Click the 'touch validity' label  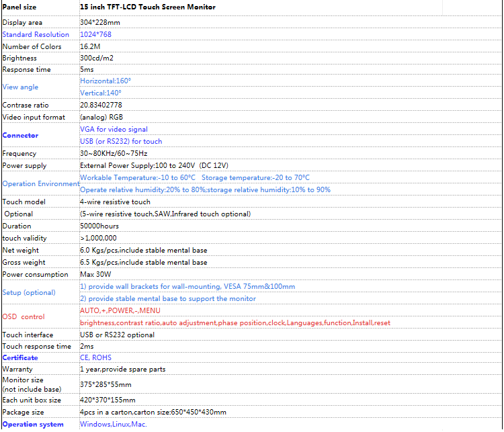click(x=24, y=239)
